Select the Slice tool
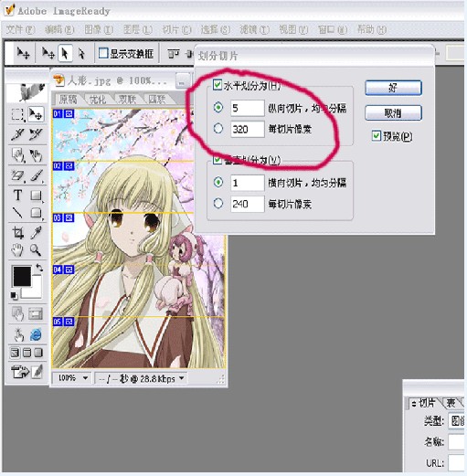This screenshot has width=467, height=476. (x=17, y=133)
